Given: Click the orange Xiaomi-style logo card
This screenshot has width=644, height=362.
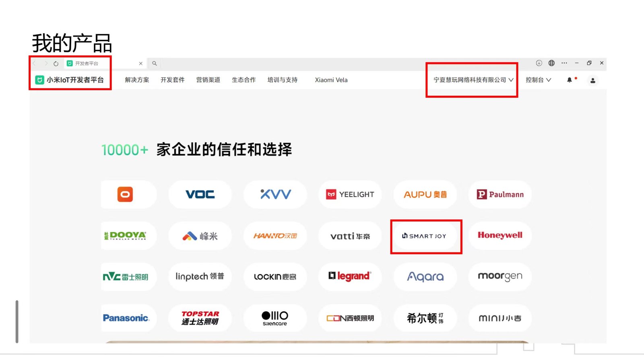Looking at the screenshot, I should point(125,194).
